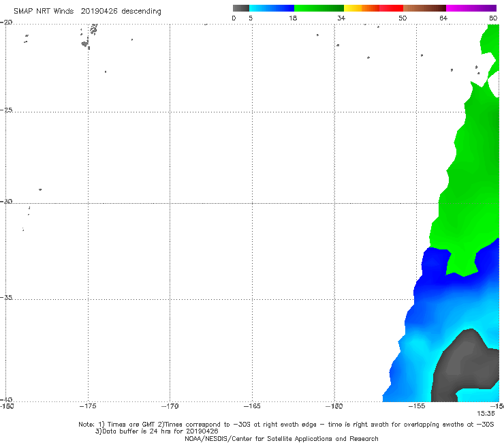Click the latitude label '-25' on the left axis
Viewport: 504px width, 443px height.
7,110
